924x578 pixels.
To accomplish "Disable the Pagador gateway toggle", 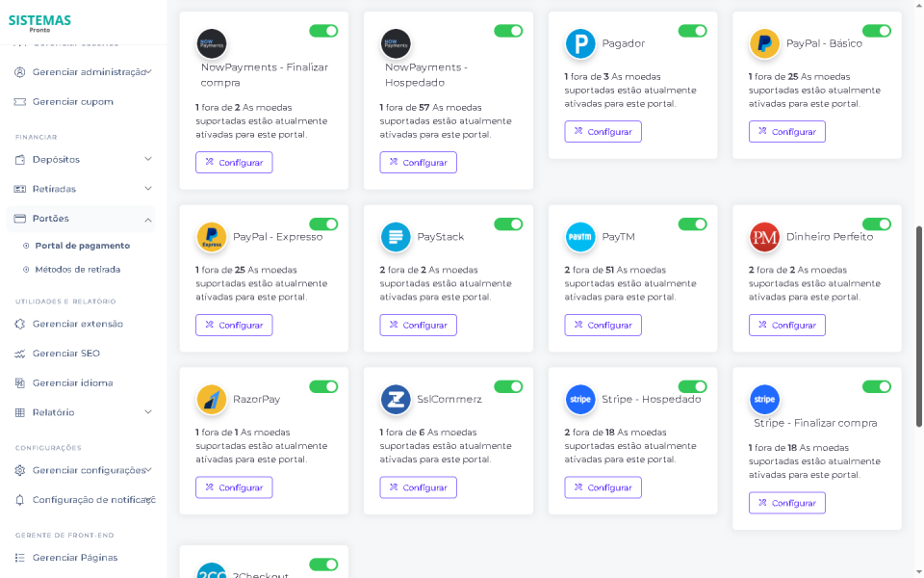I will [x=693, y=31].
